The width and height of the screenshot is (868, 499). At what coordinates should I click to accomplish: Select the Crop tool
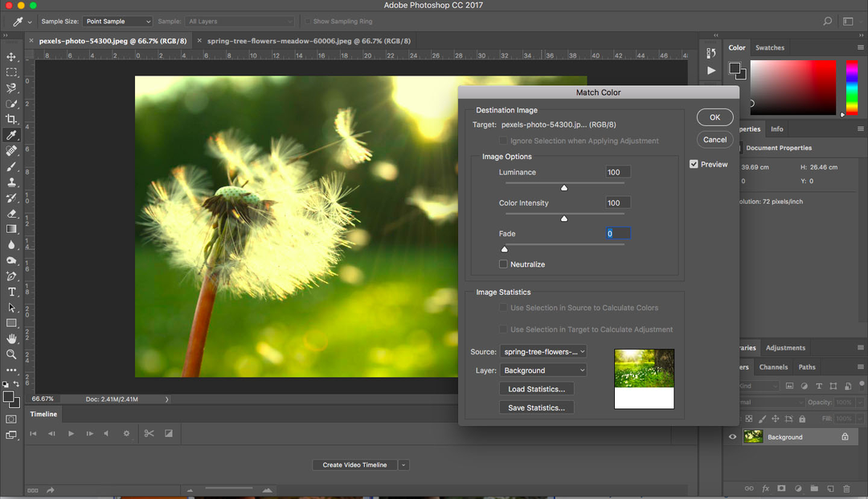(x=11, y=120)
